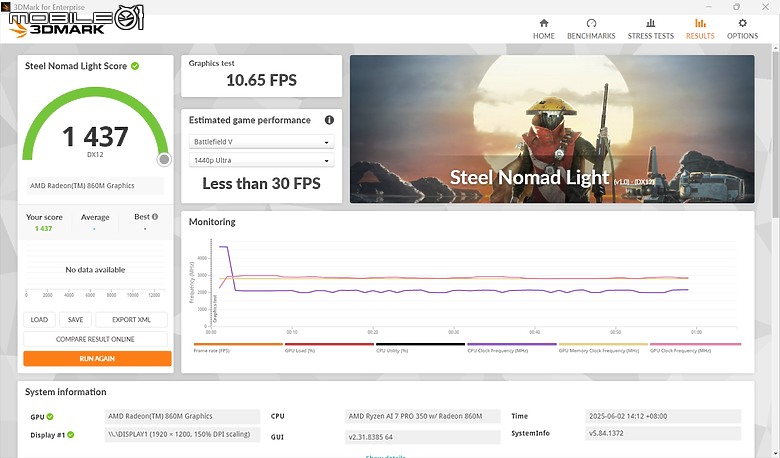This screenshot has height=458, width=780.
Task: Click COMPARE RESULT ONLINE button
Action: click(95, 339)
